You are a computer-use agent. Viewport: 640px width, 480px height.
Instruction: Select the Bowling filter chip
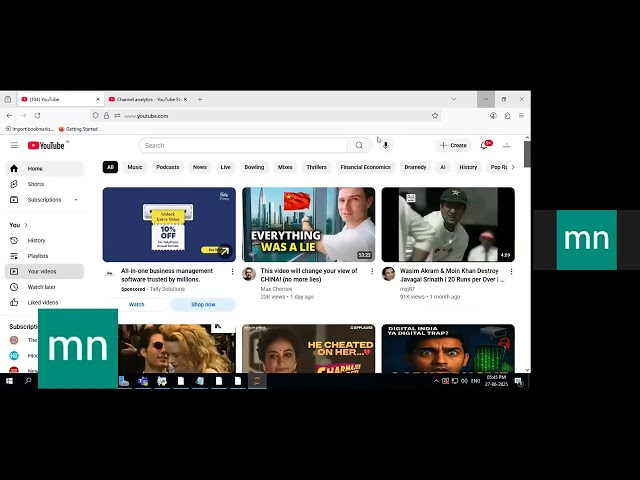[x=254, y=167]
